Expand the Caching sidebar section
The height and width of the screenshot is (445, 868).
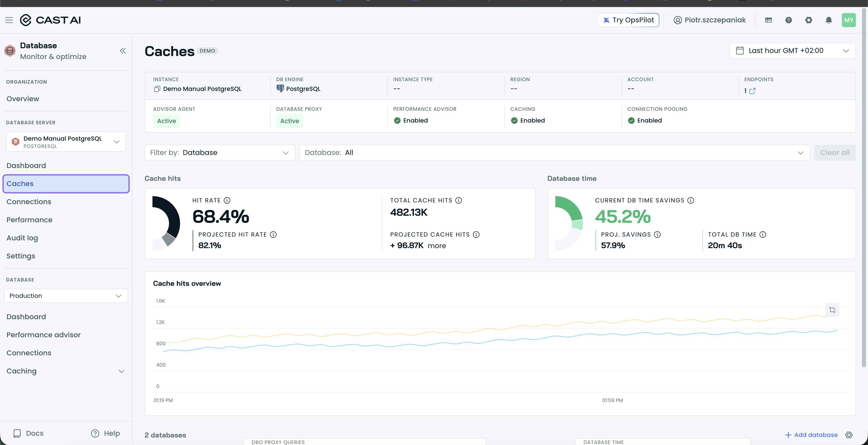[x=66, y=371]
